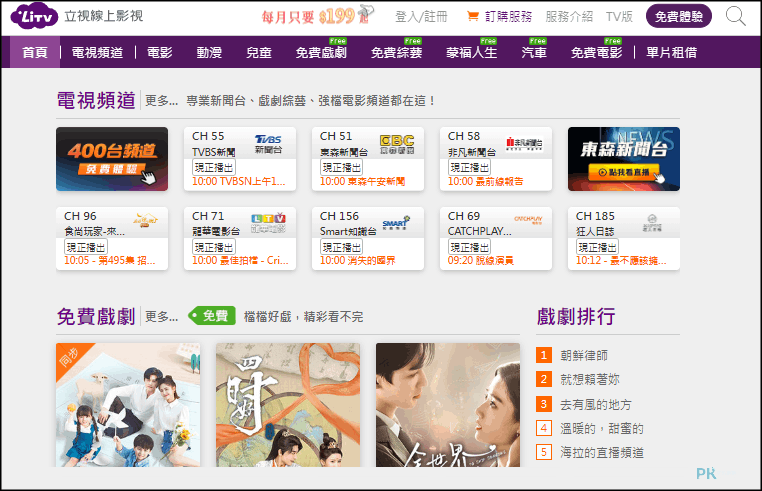Open TV版 link
Screen dimensions: 762x491
[x=619, y=17]
